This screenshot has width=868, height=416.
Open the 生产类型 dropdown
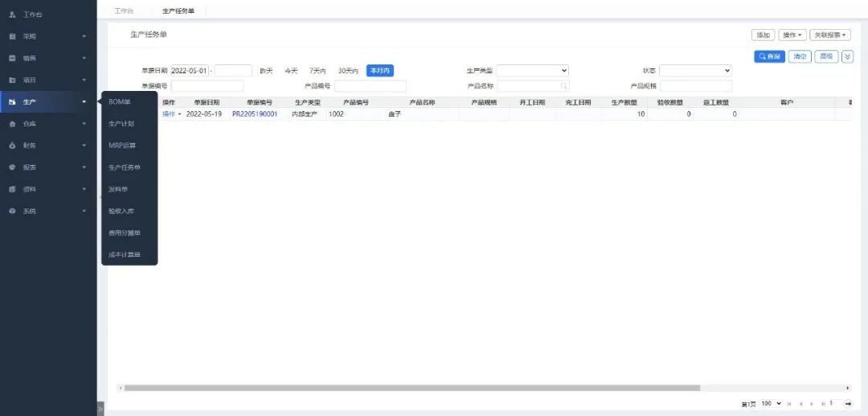coord(532,71)
